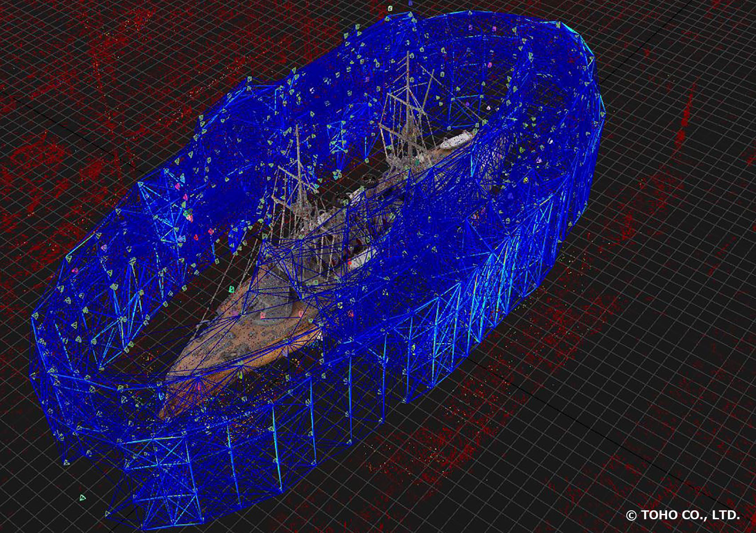Pick the cyan camera marker above the bow deck
This screenshot has width=756, height=533.
pyautogui.click(x=231, y=289)
